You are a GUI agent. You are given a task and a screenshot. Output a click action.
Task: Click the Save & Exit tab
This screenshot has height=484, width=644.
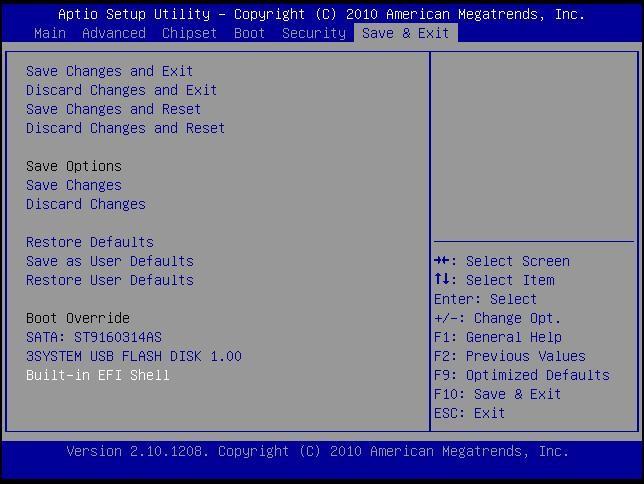(405, 33)
